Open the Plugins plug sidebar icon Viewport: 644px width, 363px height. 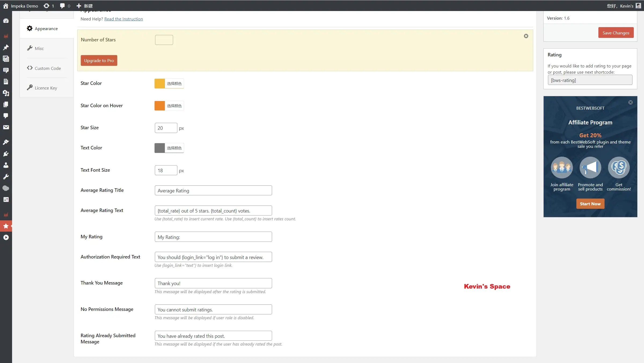[x=6, y=154]
